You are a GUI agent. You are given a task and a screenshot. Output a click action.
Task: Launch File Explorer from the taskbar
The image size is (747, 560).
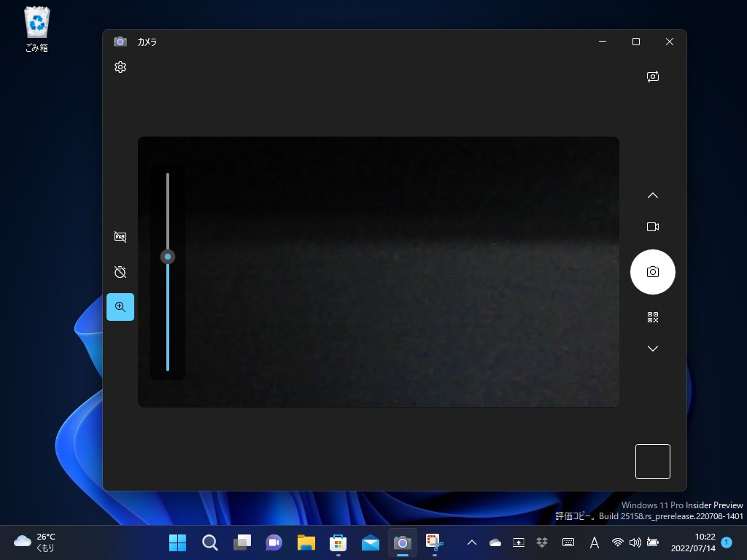(306, 542)
